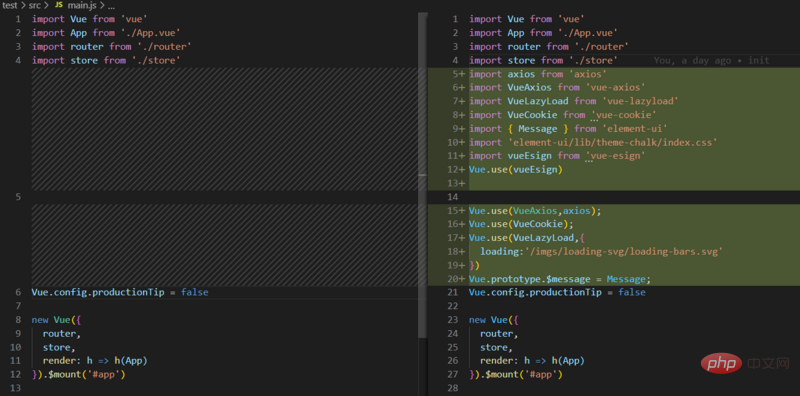Click 'import store from './store'' in left pane
The height and width of the screenshot is (396, 800).
point(106,60)
